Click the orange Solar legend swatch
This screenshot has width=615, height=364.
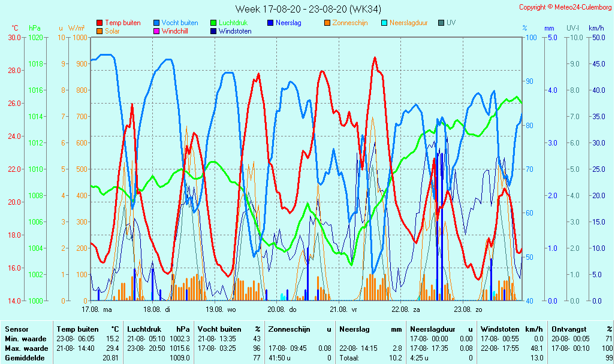[x=100, y=31]
